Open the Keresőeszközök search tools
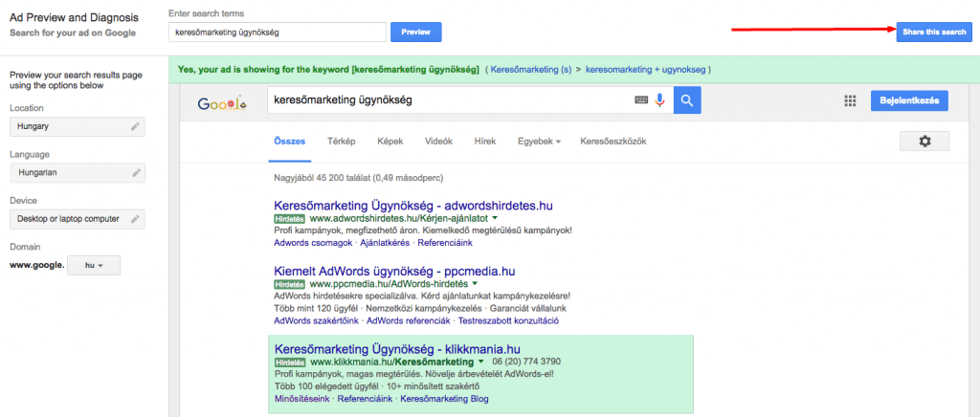This screenshot has width=980, height=417. 613,142
